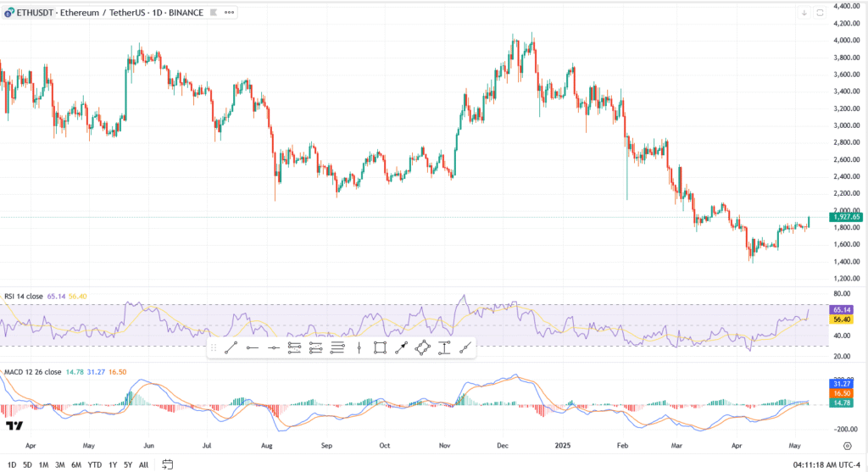Choose the arrow line tool
868x472 pixels.
pyautogui.click(x=401, y=347)
